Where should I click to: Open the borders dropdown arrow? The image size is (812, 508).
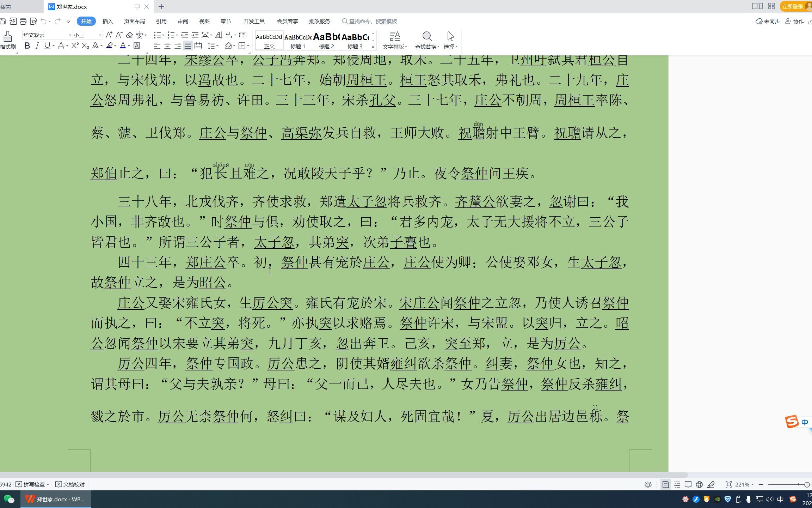click(248, 46)
